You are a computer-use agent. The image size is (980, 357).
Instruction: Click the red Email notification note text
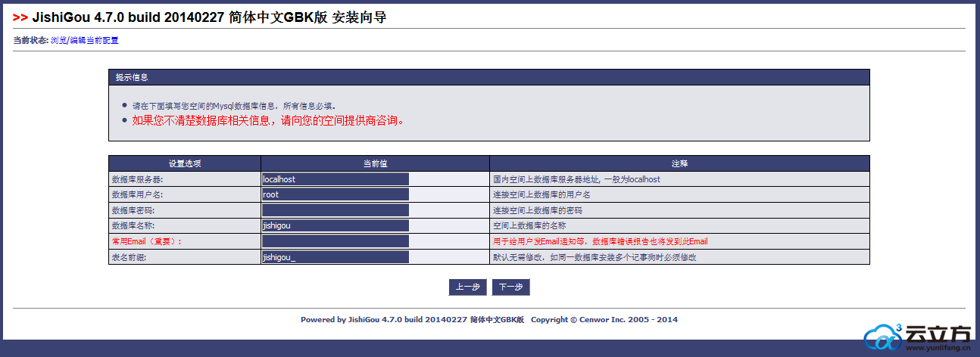point(601,241)
